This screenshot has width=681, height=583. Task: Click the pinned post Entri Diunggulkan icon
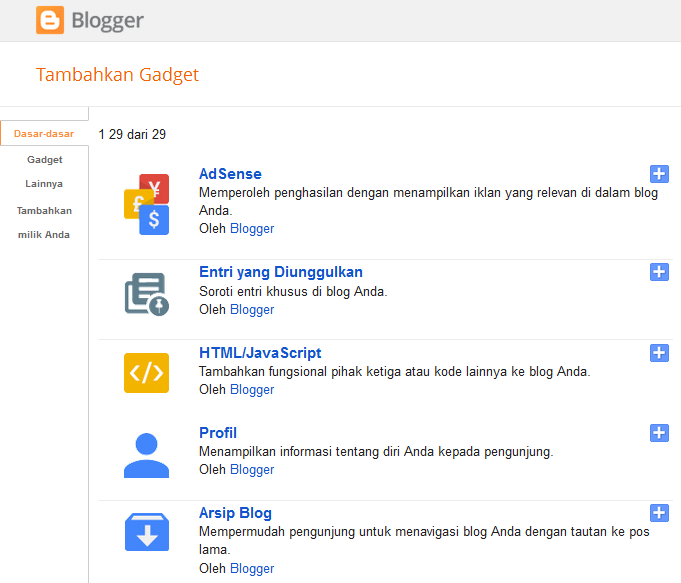[x=146, y=294]
